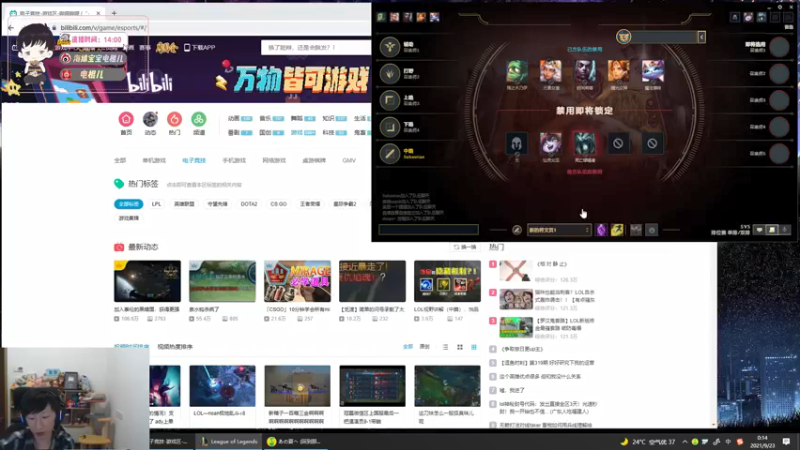Viewport: 800px width, 450px height.
Task: Open hot ranking item 3 thumbnail
Action: tap(516, 327)
